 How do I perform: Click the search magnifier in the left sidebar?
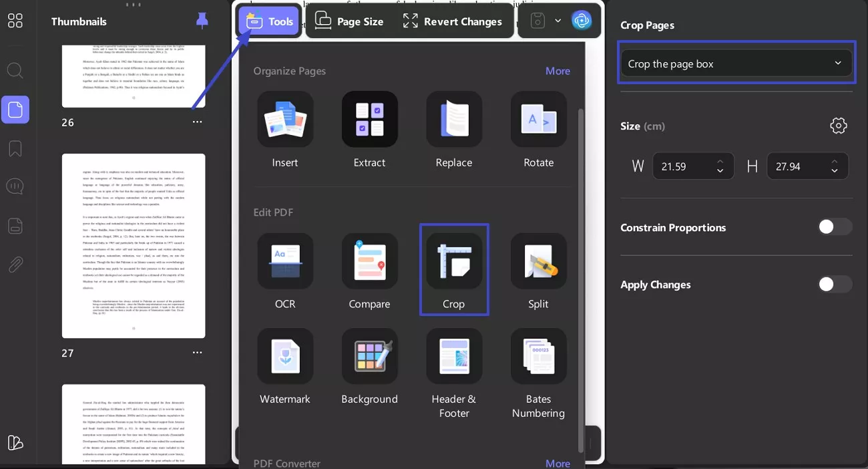[x=15, y=70]
